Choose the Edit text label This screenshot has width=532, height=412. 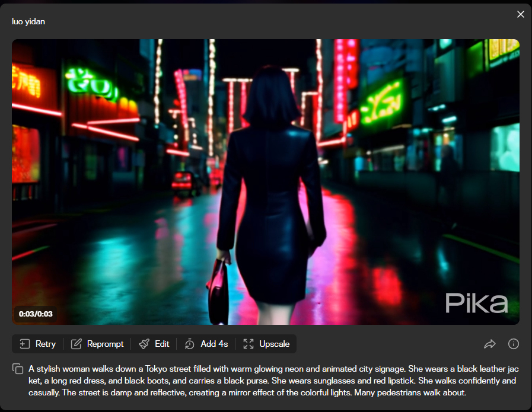coord(162,344)
